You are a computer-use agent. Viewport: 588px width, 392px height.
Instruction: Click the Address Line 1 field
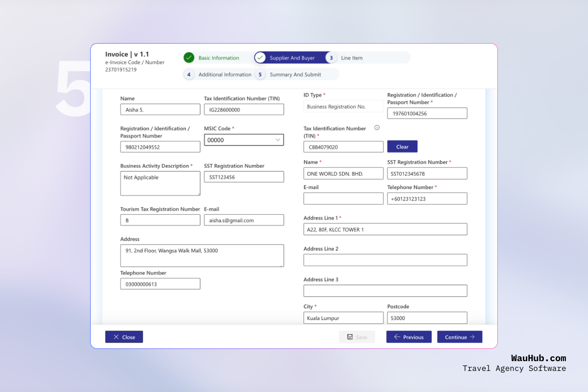click(385, 229)
